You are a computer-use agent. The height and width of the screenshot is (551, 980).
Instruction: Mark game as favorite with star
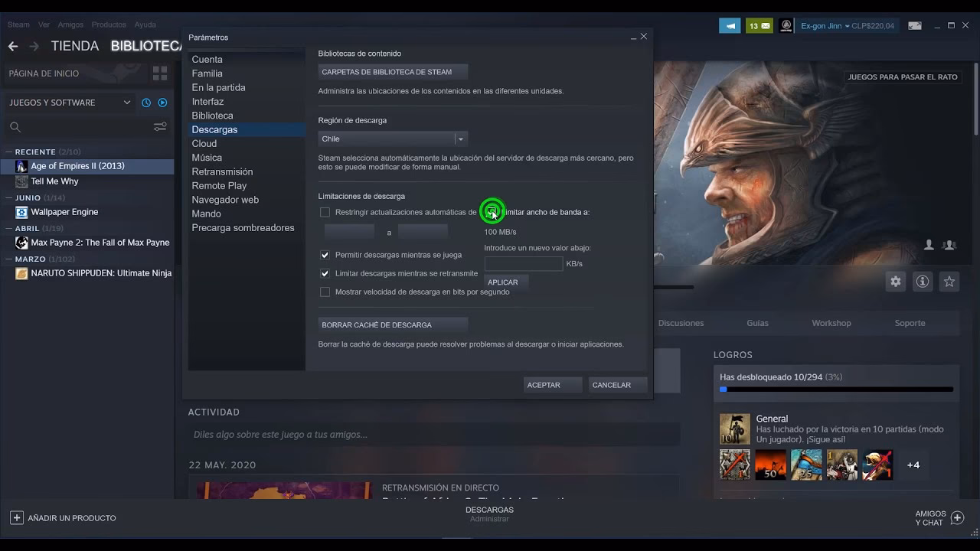(949, 282)
